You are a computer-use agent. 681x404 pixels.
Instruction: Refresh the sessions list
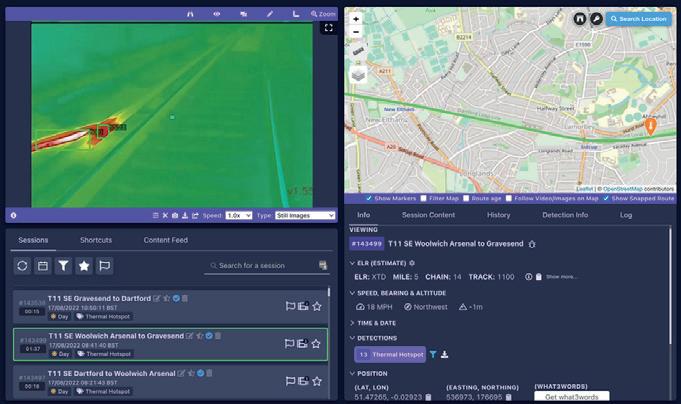point(22,265)
